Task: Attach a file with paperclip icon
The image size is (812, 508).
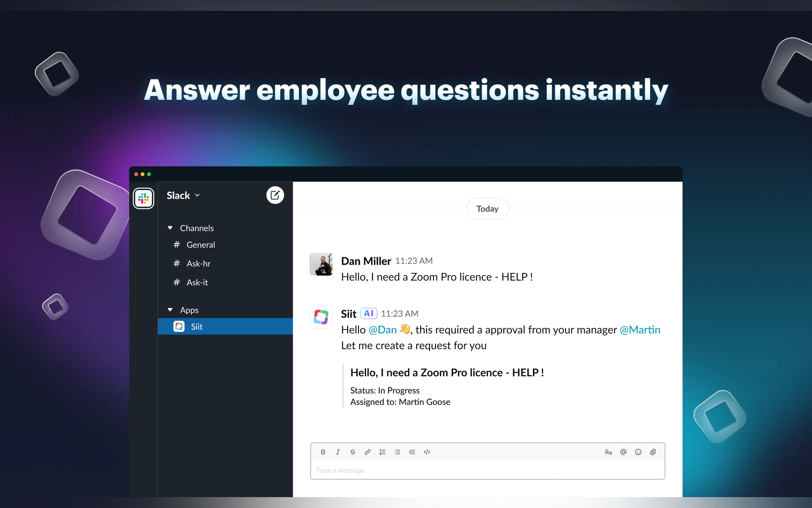Action: (653, 452)
